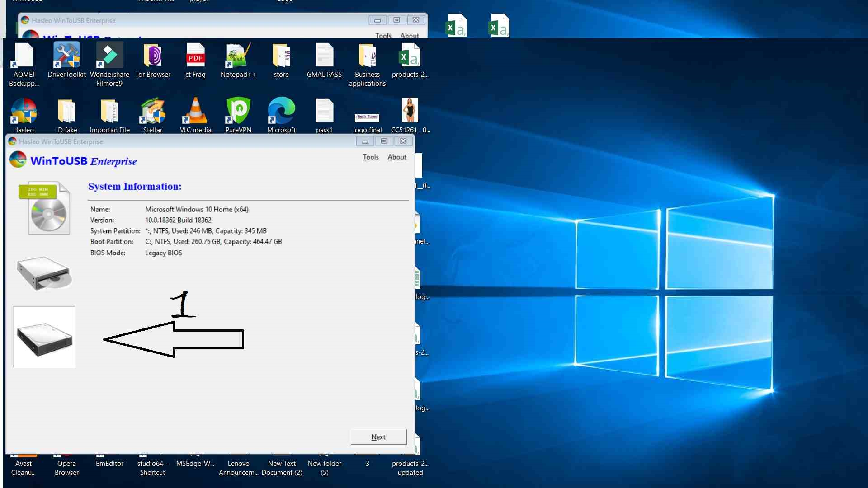
Task: Select the Tor Browser desktop icon
Action: point(153,60)
